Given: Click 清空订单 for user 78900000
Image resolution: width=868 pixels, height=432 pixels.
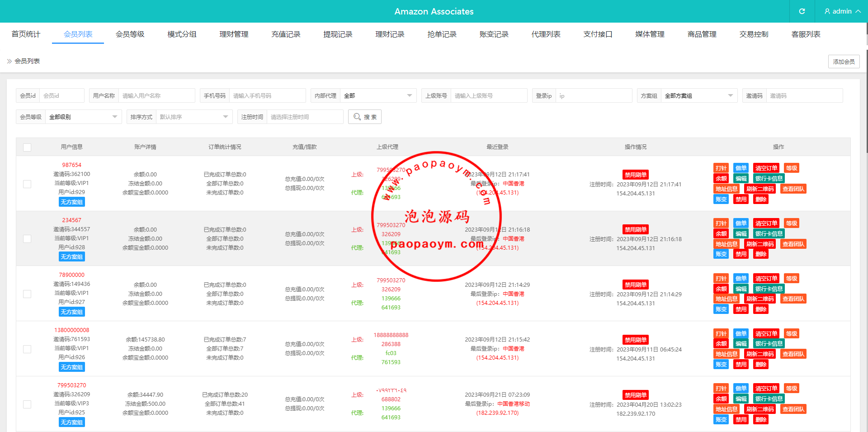Looking at the screenshot, I should [766, 279].
